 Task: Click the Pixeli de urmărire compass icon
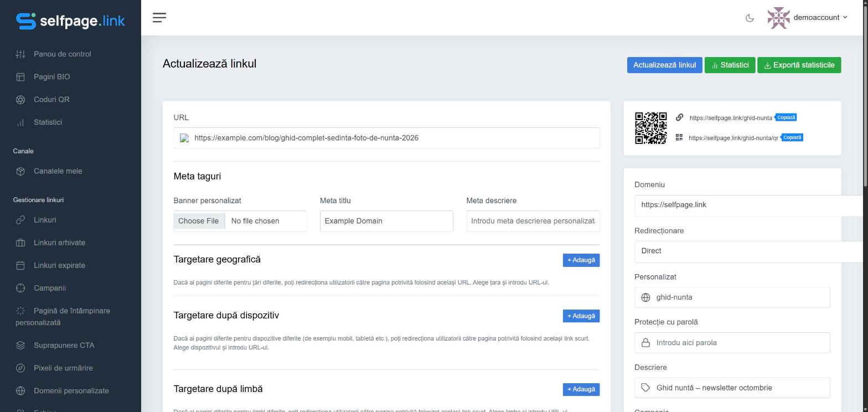coord(20,368)
